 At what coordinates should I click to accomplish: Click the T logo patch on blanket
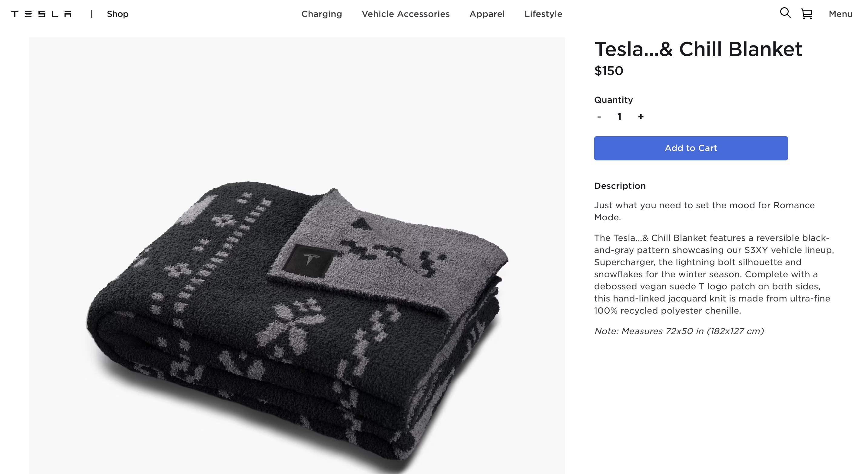coord(308,261)
